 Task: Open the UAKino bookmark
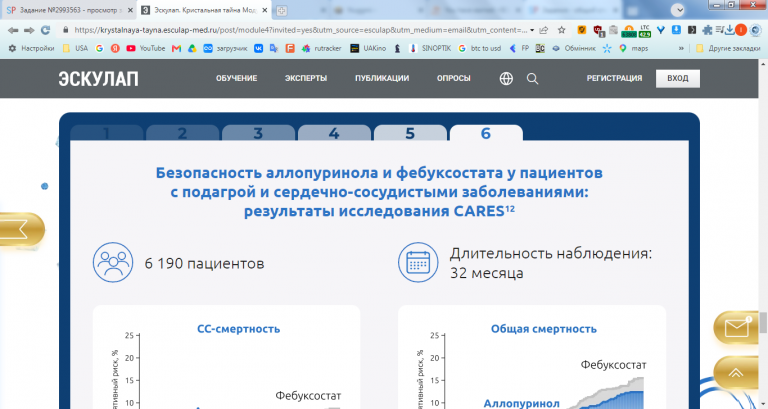coord(368,48)
